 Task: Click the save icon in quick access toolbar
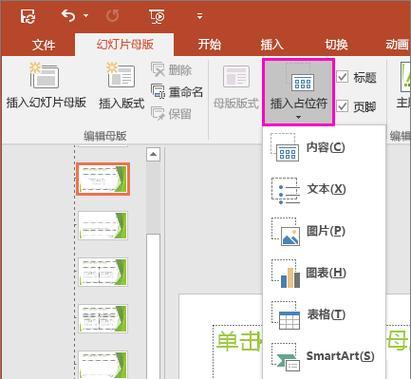28,16
